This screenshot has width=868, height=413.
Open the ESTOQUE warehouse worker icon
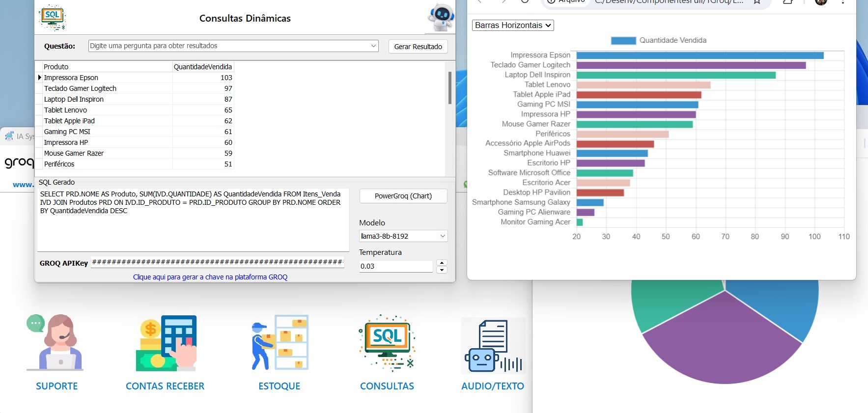(x=280, y=342)
